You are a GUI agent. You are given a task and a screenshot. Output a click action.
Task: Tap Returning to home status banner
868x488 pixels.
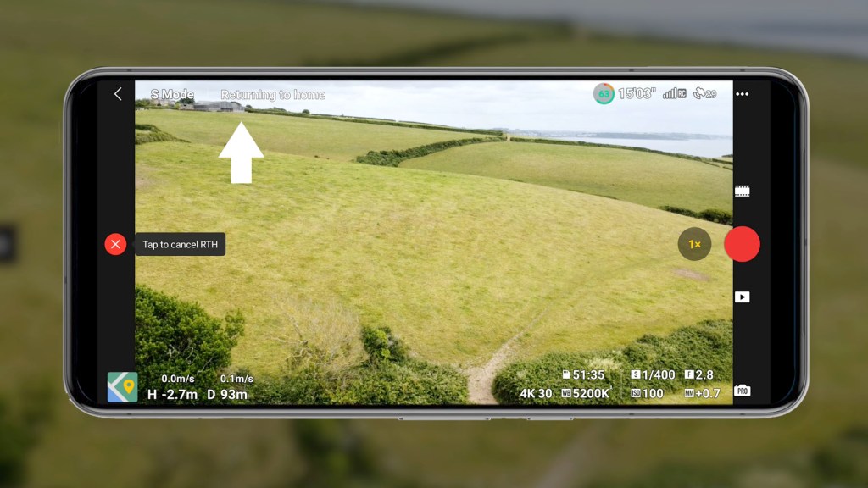[x=272, y=94]
